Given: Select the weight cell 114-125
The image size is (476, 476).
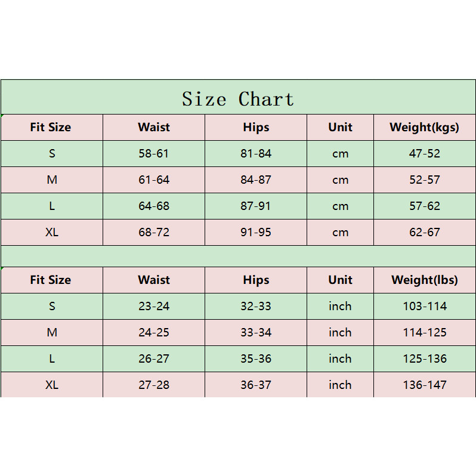Looking at the screenshot, I should 425,332.
